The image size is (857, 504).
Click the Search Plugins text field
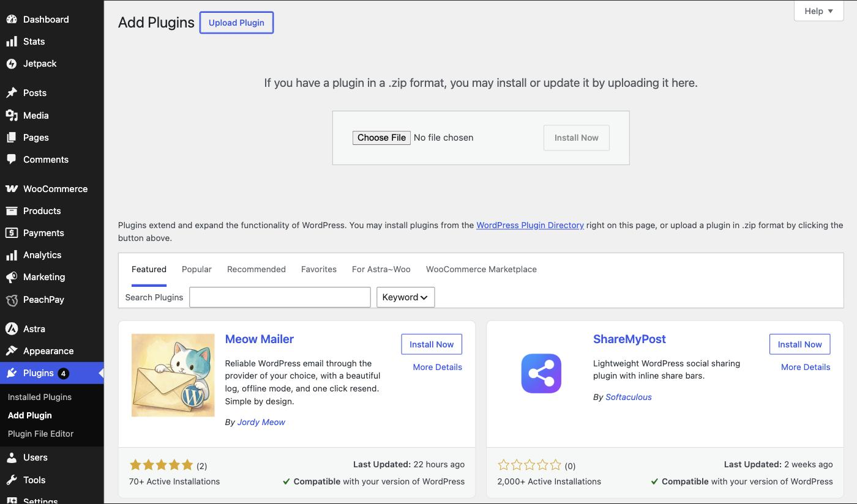pos(280,297)
